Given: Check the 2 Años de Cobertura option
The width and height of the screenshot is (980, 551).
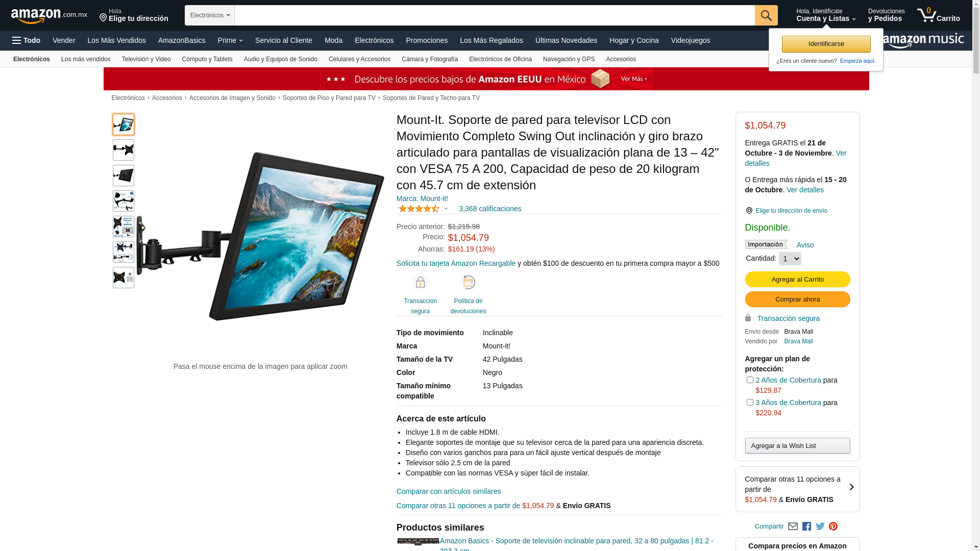Looking at the screenshot, I should (750, 380).
